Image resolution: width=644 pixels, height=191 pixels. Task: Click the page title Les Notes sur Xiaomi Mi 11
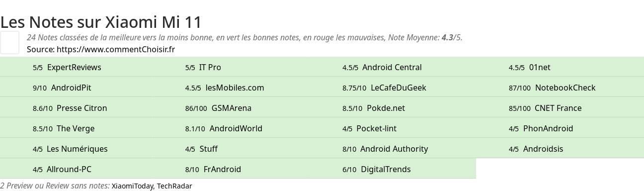click(x=101, y=22)
